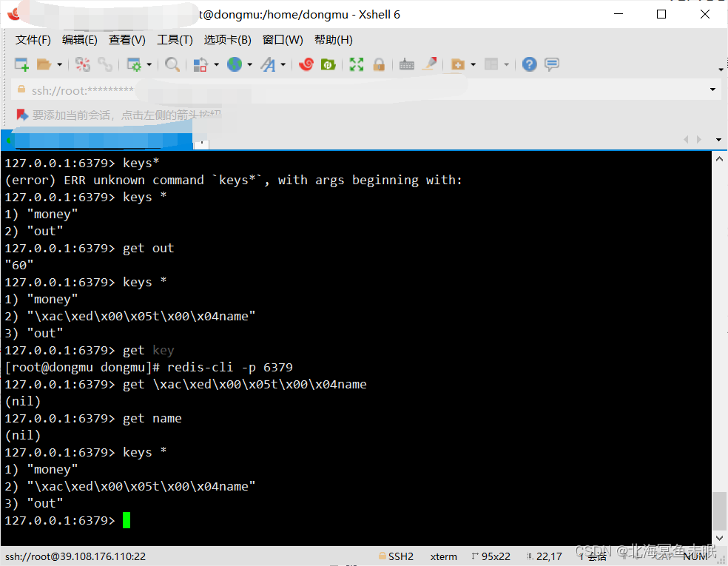Open the address bar history dropdown
Screen dimensions: 728x566
click(x=712, y=90)
